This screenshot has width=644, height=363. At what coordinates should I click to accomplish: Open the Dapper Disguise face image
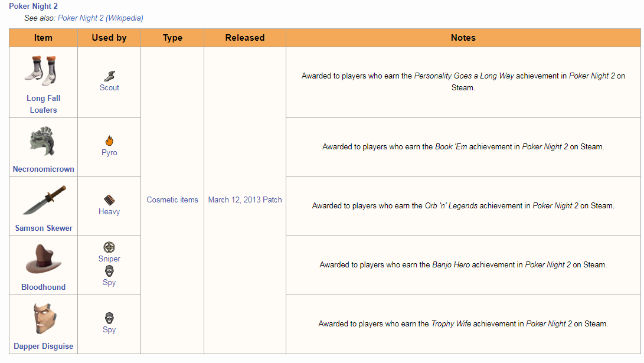point(43,319)
